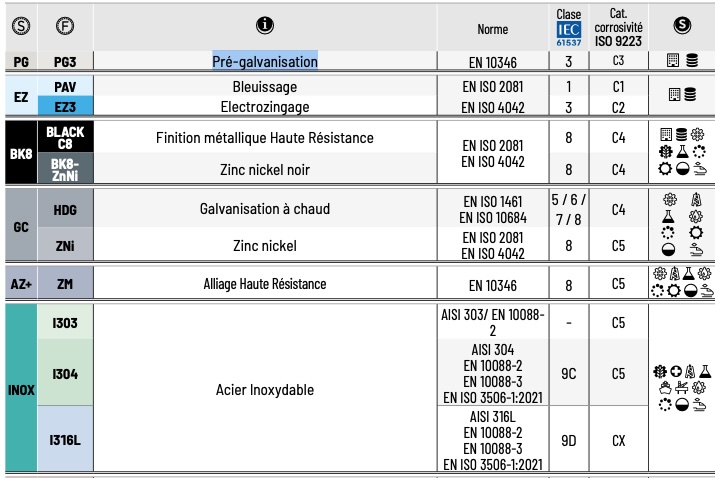Click the Galvanisation à chaud text
The image size is (715, 478).
click(265, 208)
